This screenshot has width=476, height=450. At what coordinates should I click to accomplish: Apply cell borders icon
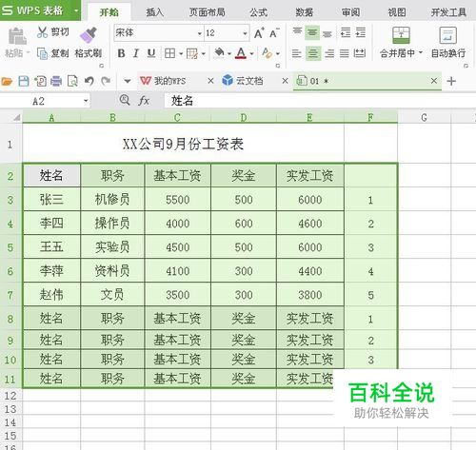169,53
